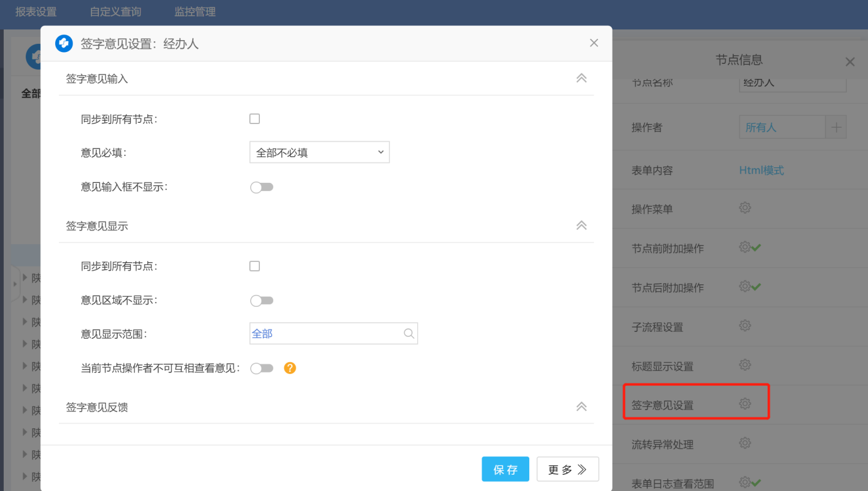
Task: Open 标题显示设置 gear icon
Action: pos(745,365)
